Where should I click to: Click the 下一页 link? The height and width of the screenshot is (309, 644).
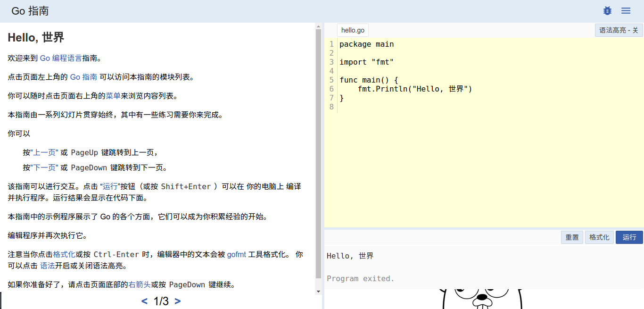44,167
